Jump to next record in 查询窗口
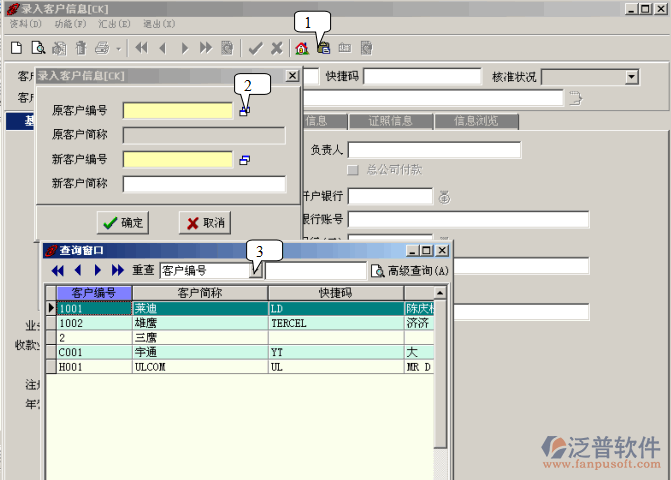The width and height of the screenshot is (671, 480). coord(98,270)
